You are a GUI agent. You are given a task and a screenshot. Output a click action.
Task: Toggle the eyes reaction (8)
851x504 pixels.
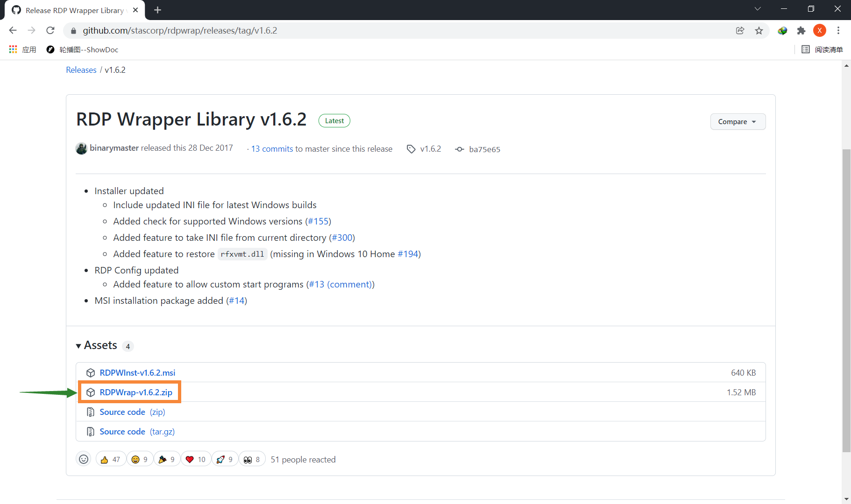point(252,459)
